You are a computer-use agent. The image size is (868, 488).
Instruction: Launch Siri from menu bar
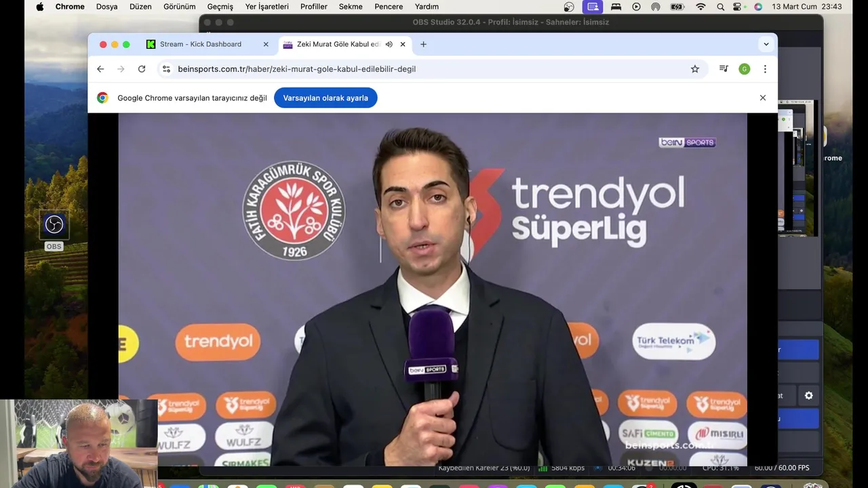click(758, 7)
